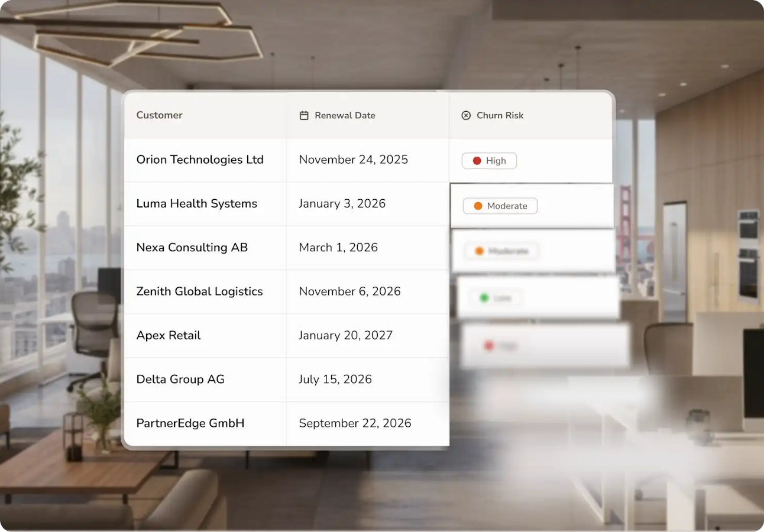Open the Luma Health Systems customer record
The height and width of the screenshot is (532, 764).
click(x=196, y=203)
